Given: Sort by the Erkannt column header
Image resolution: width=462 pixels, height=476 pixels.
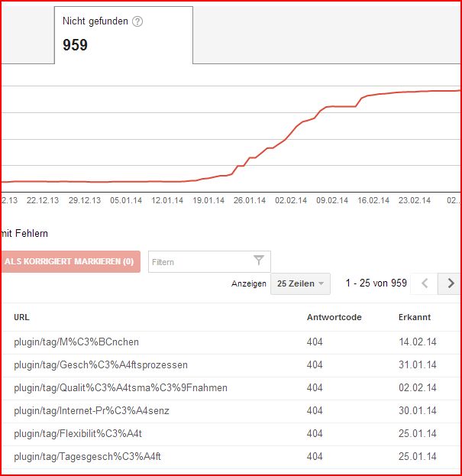Looking at the screenshot, I should pos(415,317).
